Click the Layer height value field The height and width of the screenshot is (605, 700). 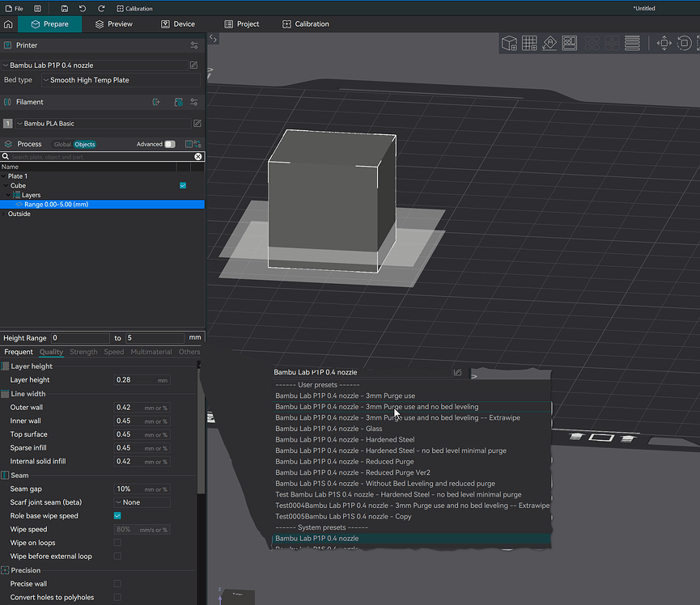(x=142, y=379)
